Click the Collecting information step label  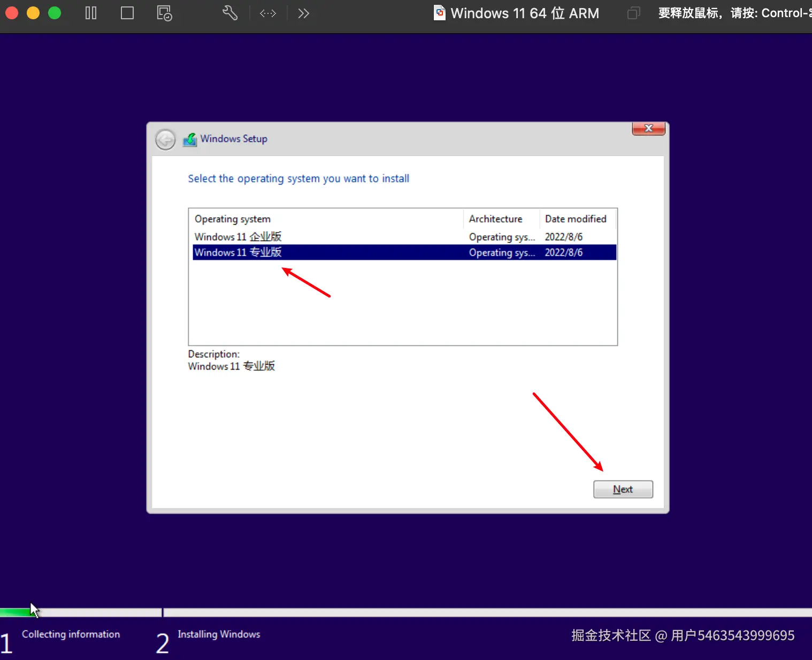click(x=71, y=634)
